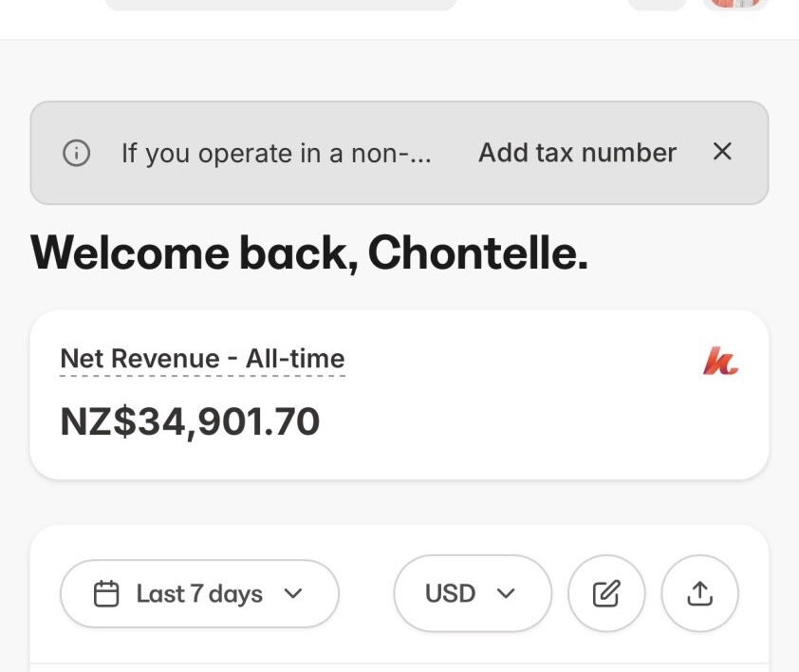The image size is (799, 672).
Task: Click the chevron arrow next to USD
Action: click(506, 594)
